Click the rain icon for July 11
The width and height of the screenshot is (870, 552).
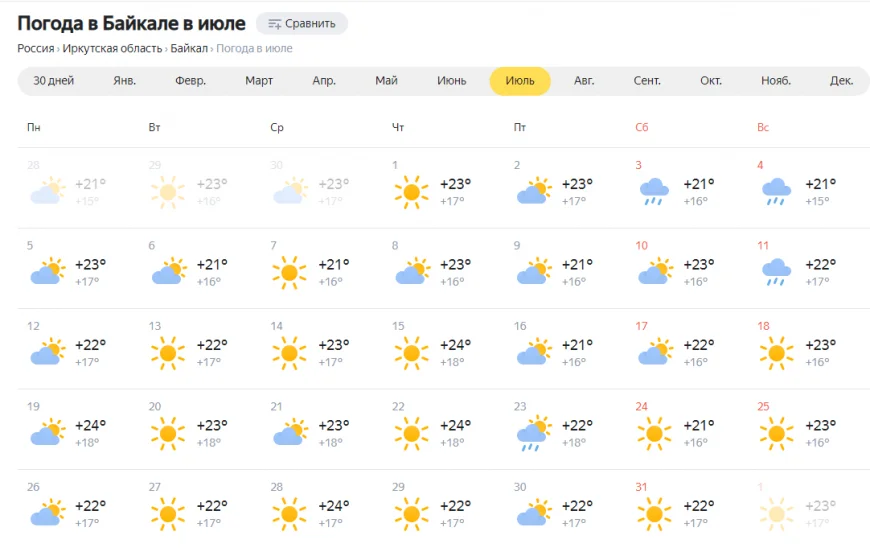click(776, 272)
